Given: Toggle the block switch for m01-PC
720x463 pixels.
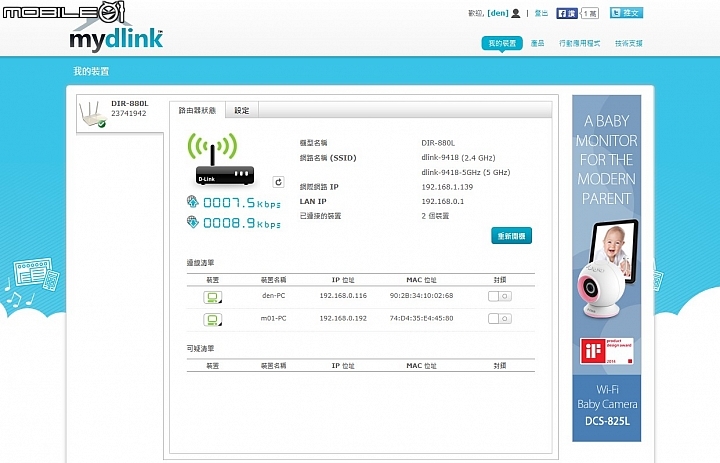Looking at the screenshot, I should click(500, 318).
